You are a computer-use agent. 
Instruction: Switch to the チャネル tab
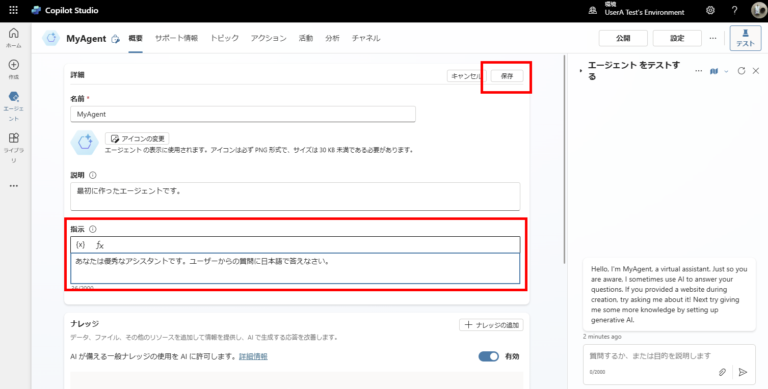[366, 38]
